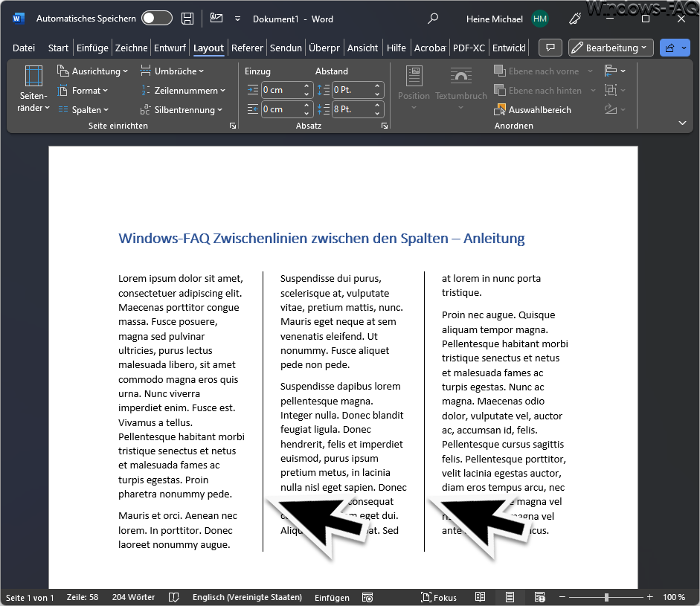The height and width of the screenshot is (606, 700).
Task: Switch to web layout view icon
Action: [540, 597]
